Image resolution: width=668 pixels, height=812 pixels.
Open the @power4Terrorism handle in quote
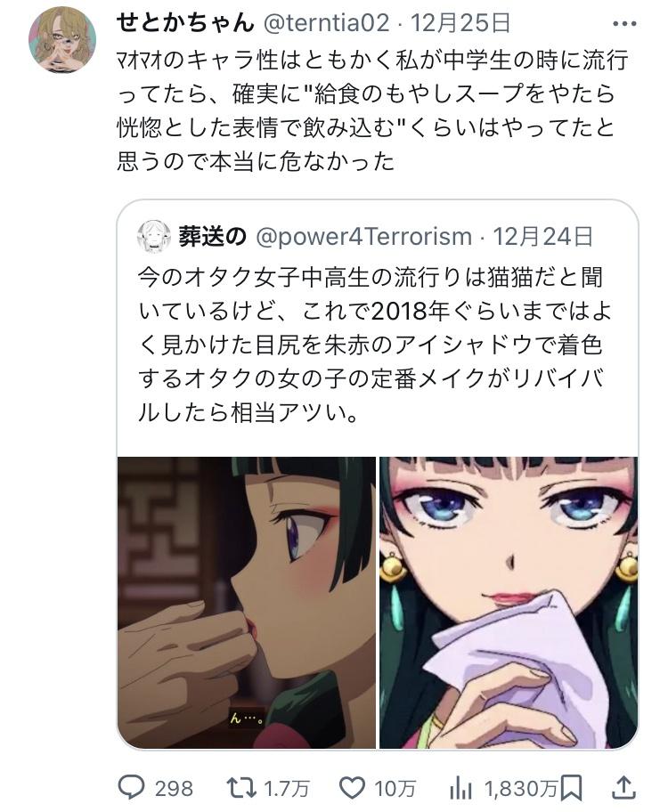pos(363,237)
